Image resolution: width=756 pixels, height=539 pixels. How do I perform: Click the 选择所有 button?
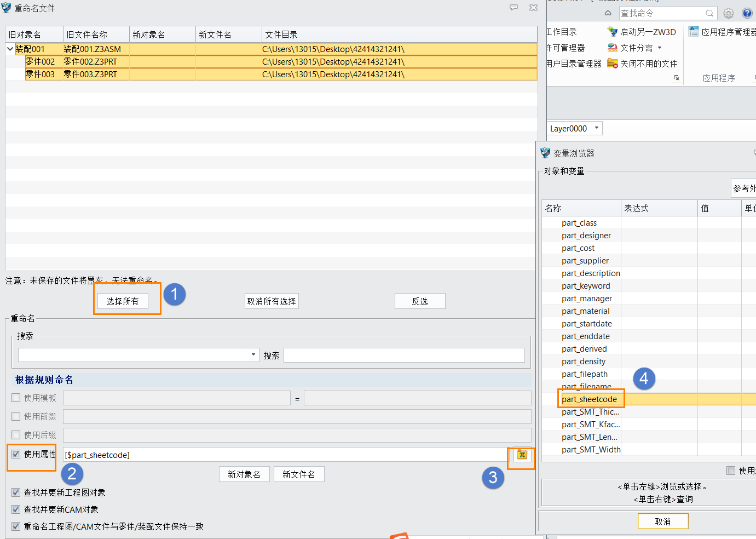point(123,301)
